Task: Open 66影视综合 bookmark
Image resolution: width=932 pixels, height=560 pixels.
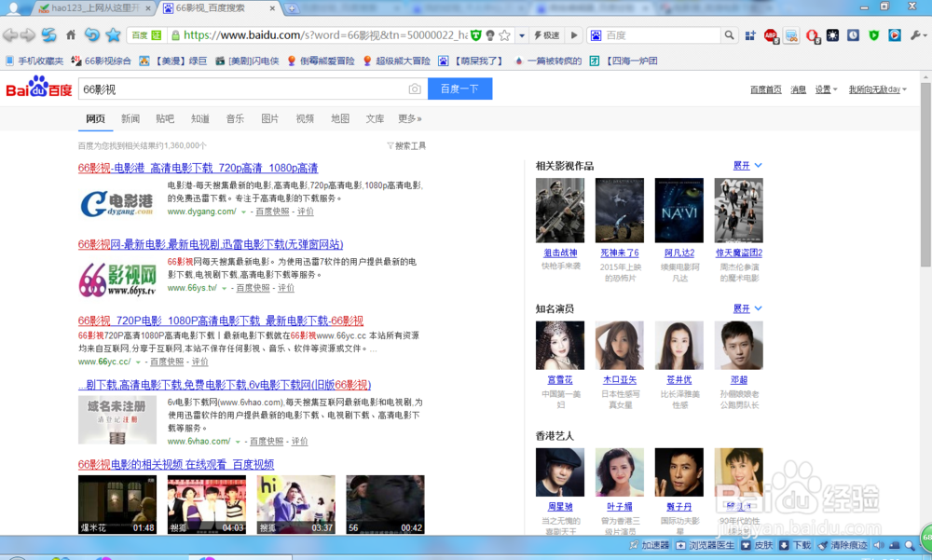Action: 101,61
